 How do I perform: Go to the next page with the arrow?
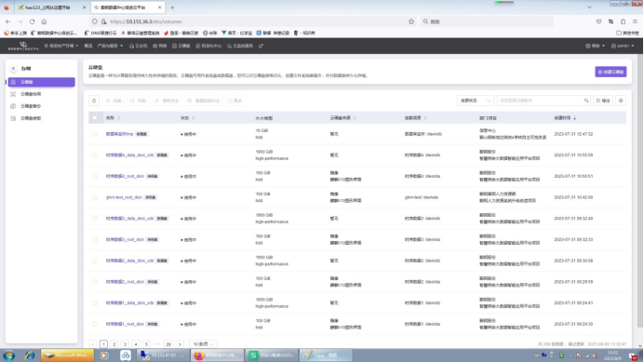(x=180, y=344)
